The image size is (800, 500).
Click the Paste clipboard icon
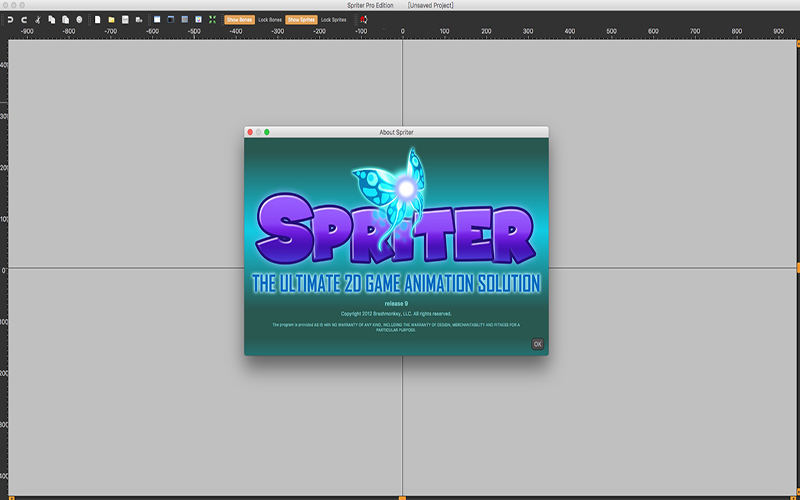click(x=65, y=20)
